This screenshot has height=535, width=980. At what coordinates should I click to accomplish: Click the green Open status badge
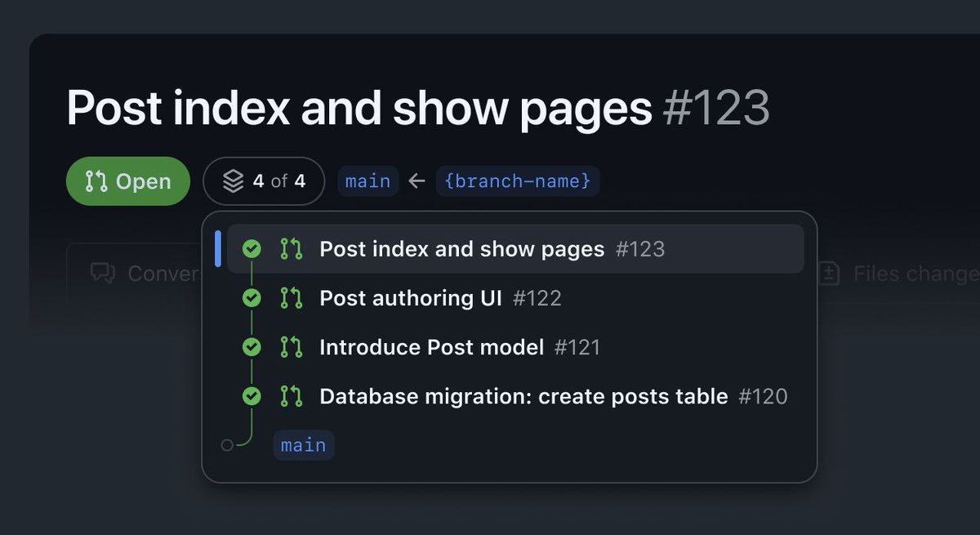coord(128,181)
